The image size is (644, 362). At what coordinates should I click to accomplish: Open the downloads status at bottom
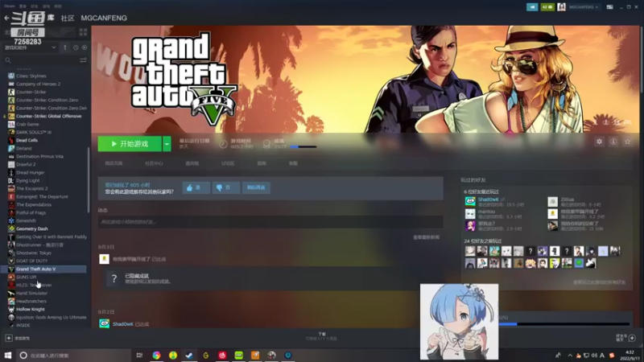[x=321, y=336]
